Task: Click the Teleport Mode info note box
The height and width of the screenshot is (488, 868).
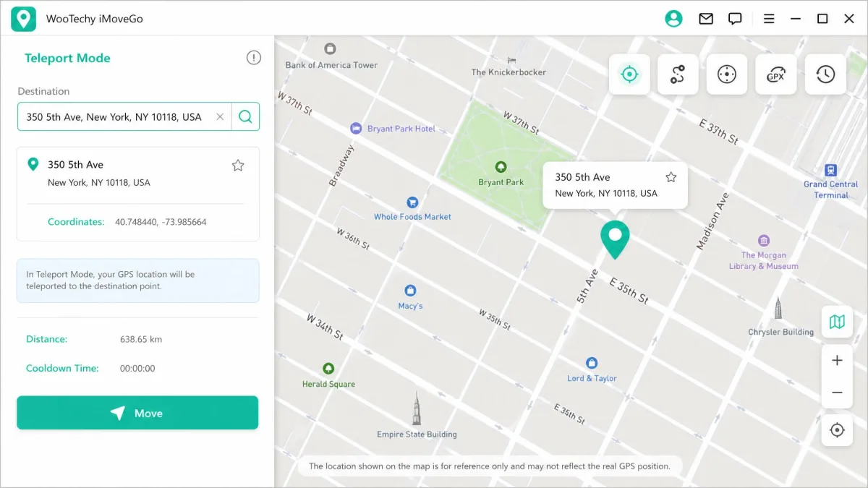Action: pyautogui.click(x=137, y=281)
